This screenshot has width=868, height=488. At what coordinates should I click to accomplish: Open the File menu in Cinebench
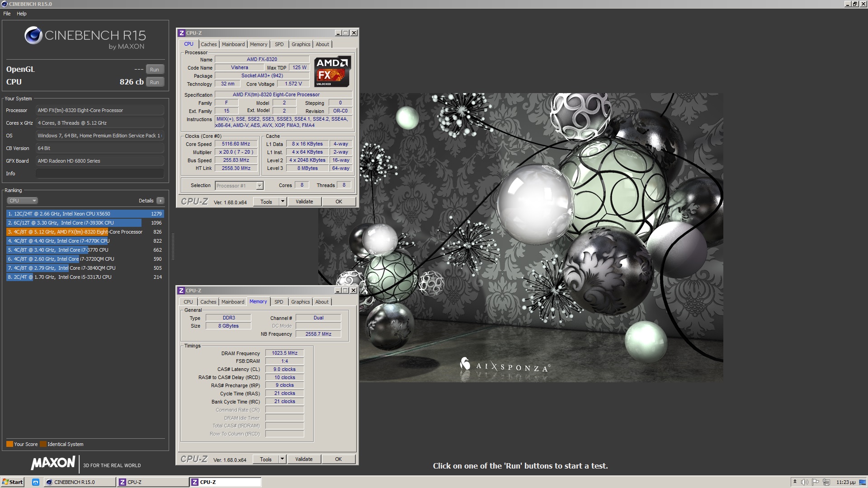(7, 14)
